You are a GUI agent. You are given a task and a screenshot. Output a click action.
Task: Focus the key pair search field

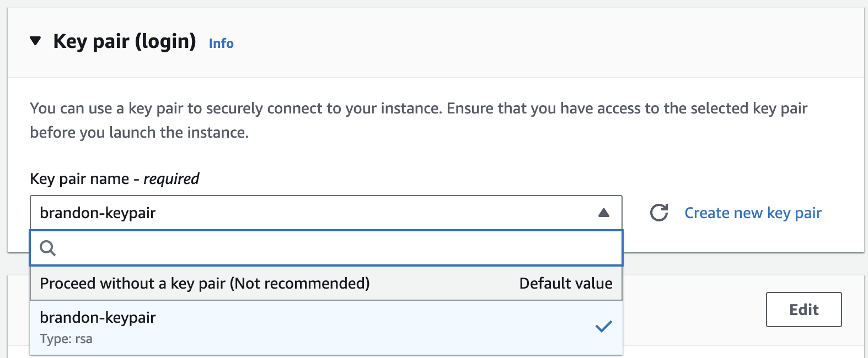[326, 248]
